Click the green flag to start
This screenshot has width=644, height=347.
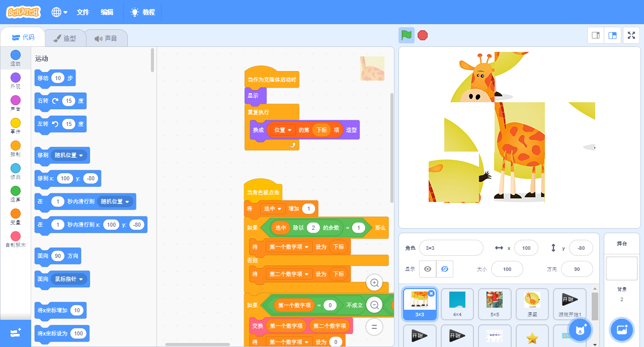(x=407, y=35)
